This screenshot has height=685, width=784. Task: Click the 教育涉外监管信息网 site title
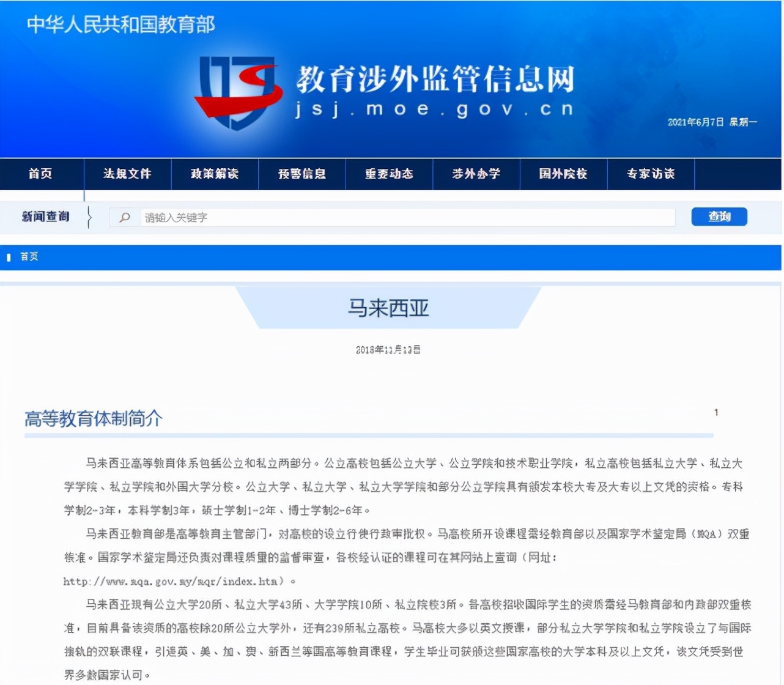[x=435, y=80]
